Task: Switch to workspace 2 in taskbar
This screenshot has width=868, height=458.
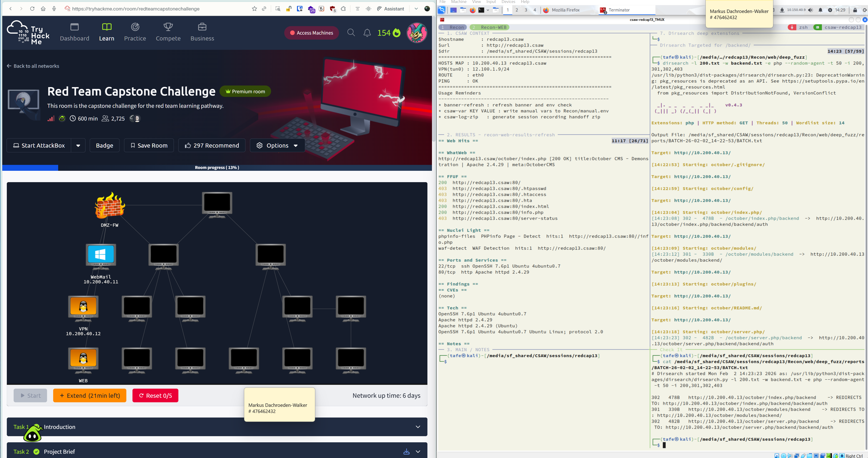Action: [x=516, y=10]
